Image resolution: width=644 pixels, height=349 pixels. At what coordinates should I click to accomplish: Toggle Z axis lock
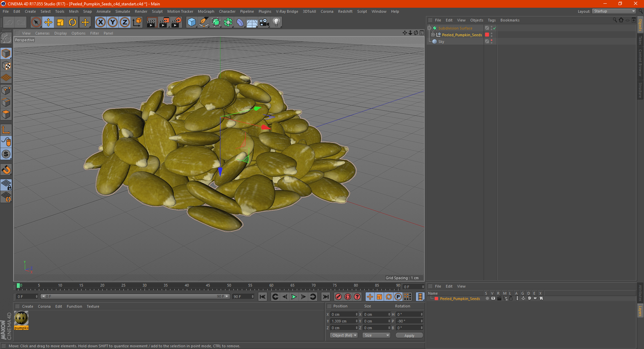pyautogui.click(x=125, y=22)
